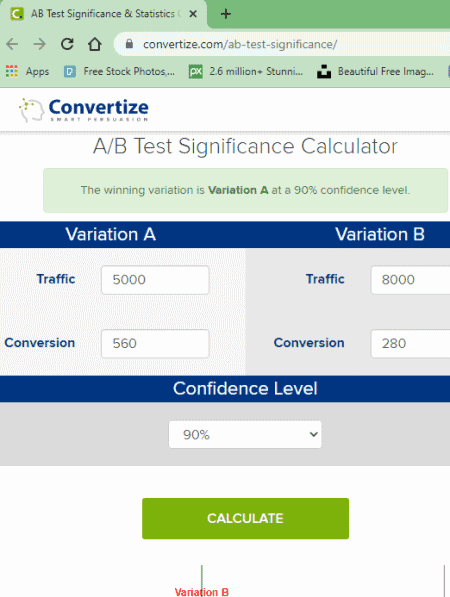The image size is (450, 597).
Task: Go to the browser home page icon
Action: click(x=94, y=44)
